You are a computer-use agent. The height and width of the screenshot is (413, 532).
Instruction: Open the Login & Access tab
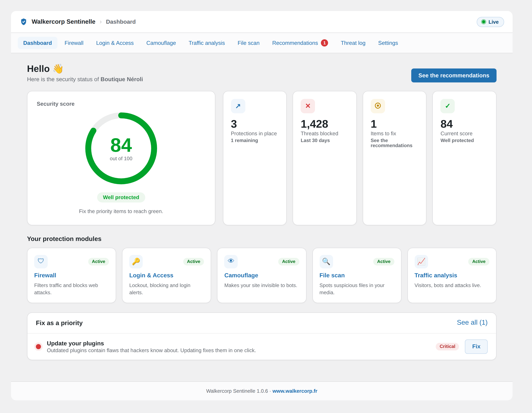(x=115, y=43)
